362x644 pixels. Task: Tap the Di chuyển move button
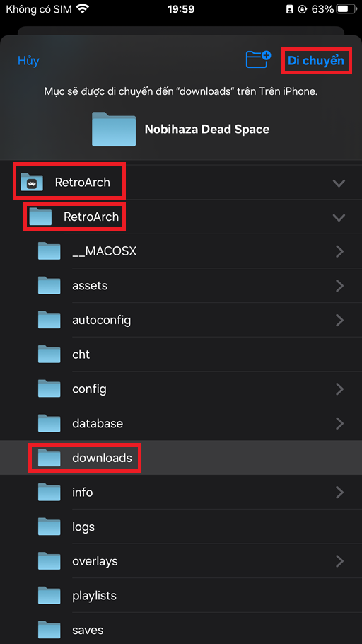pyautogui.click(x=315, y=60)
